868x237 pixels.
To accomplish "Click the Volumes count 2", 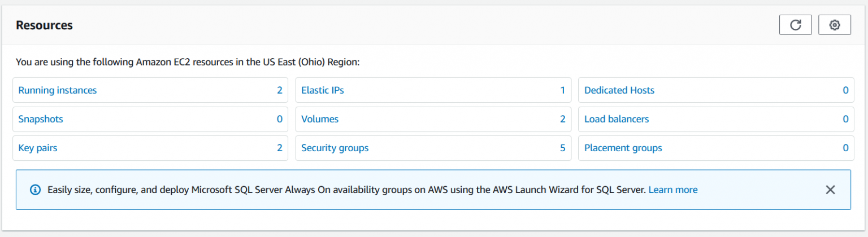I will click(563, 119).
